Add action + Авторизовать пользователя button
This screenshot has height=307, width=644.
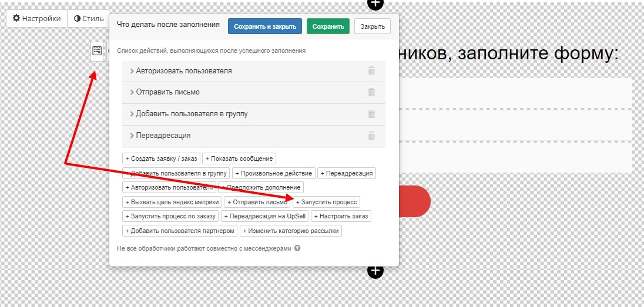(169, 188)
